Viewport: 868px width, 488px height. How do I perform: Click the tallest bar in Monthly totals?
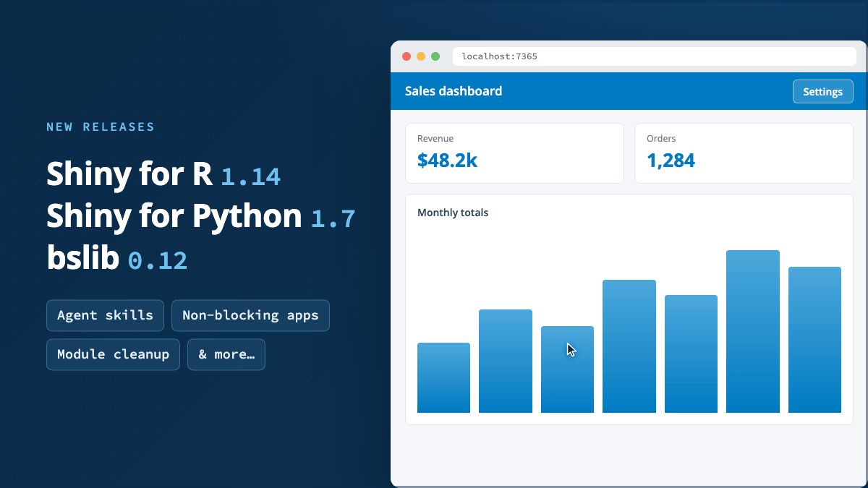(x=753, y=331)
